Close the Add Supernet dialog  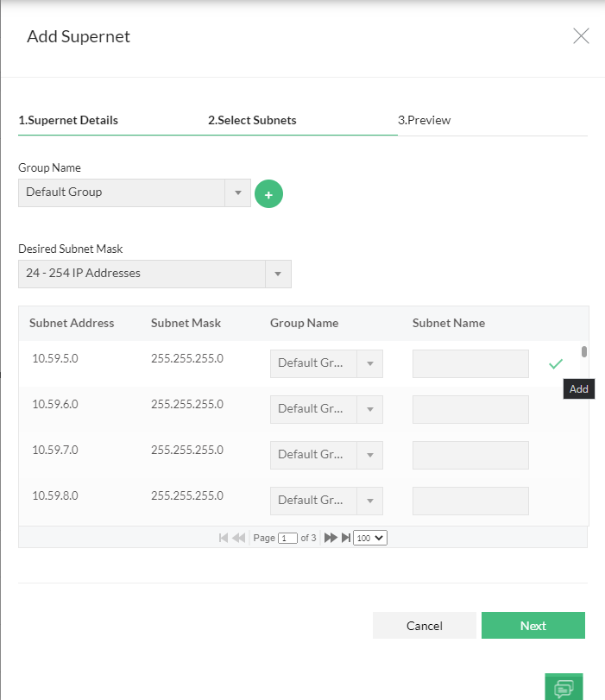tap(581, 36)
